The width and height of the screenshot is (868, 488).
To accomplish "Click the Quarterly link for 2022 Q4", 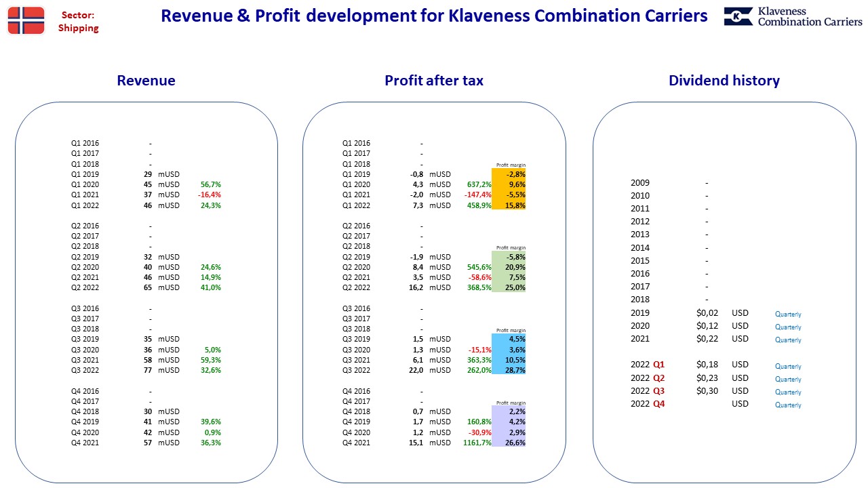I will click(788, 405).
